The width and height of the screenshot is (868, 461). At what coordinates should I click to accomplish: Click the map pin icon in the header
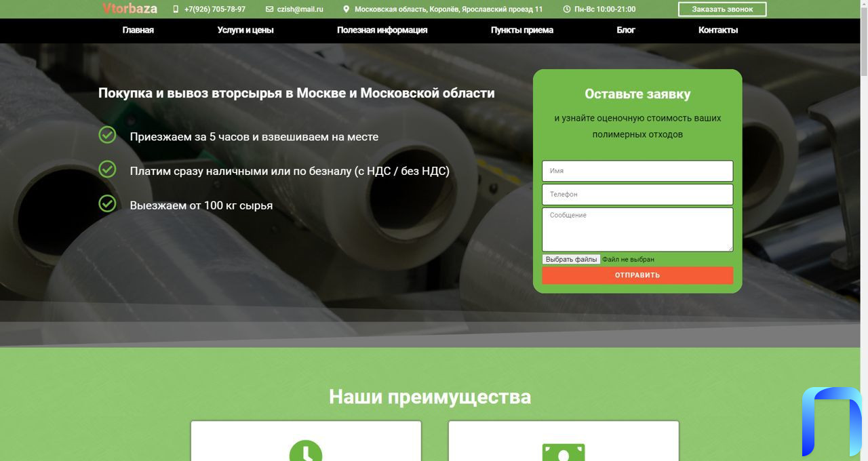tap(347, 9)
